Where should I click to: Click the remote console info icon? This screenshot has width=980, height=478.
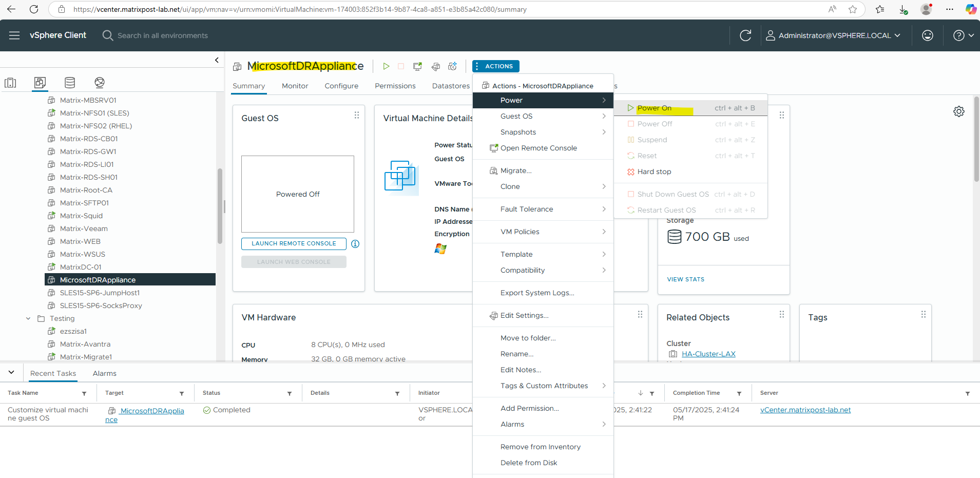pos(355,244)
